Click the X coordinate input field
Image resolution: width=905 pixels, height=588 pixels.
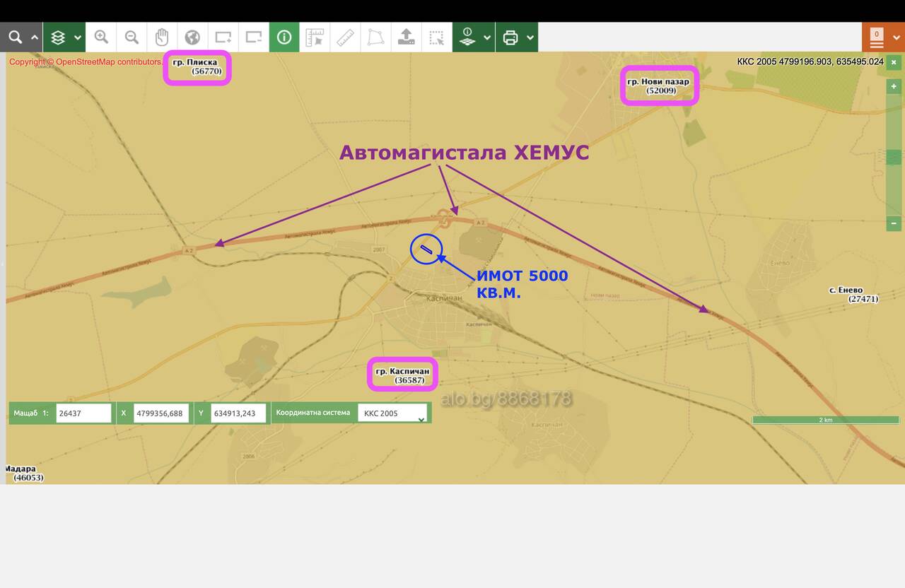[161, 413]
